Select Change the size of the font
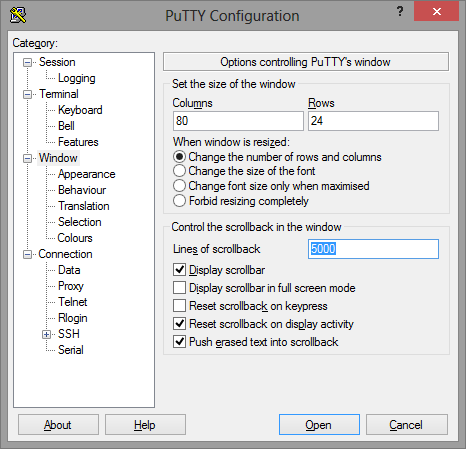Image resolution: width=466 pixels, height=449 pixels. pos(179,171)
